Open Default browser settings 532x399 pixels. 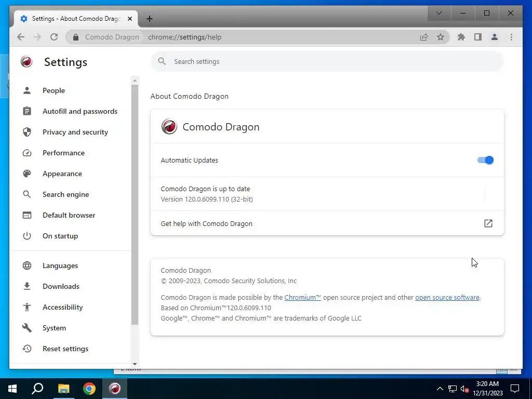click(x=70, y=215)
